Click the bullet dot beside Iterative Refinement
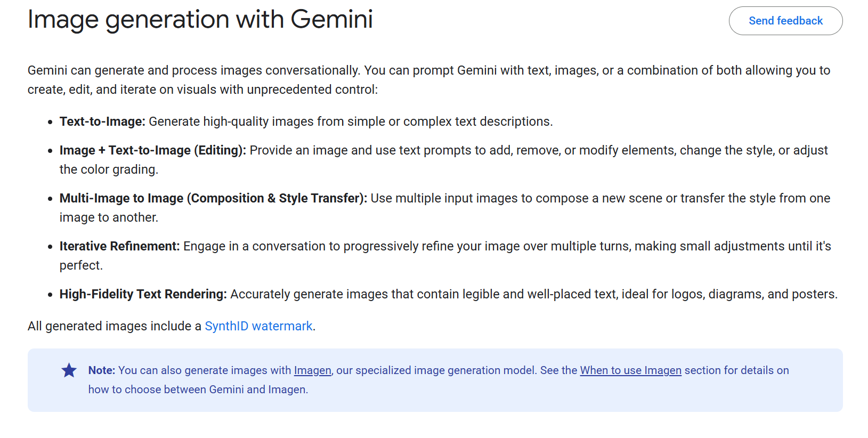 click(50, 247)
